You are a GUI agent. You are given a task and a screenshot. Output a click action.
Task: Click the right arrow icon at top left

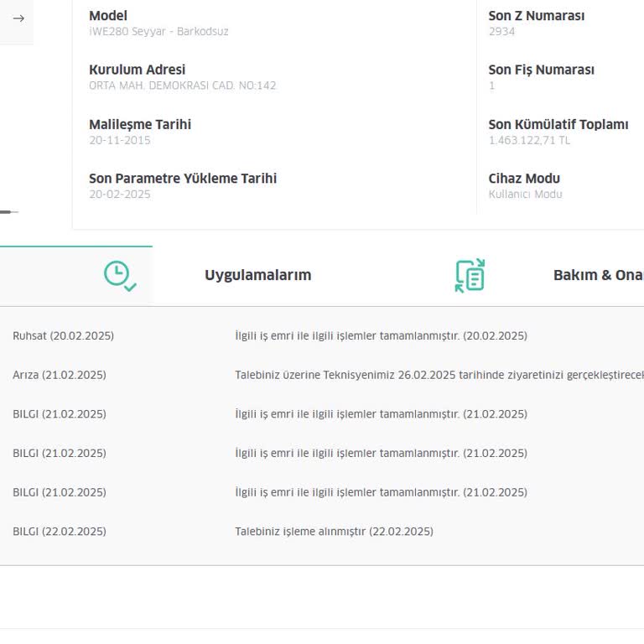[18, 18]
